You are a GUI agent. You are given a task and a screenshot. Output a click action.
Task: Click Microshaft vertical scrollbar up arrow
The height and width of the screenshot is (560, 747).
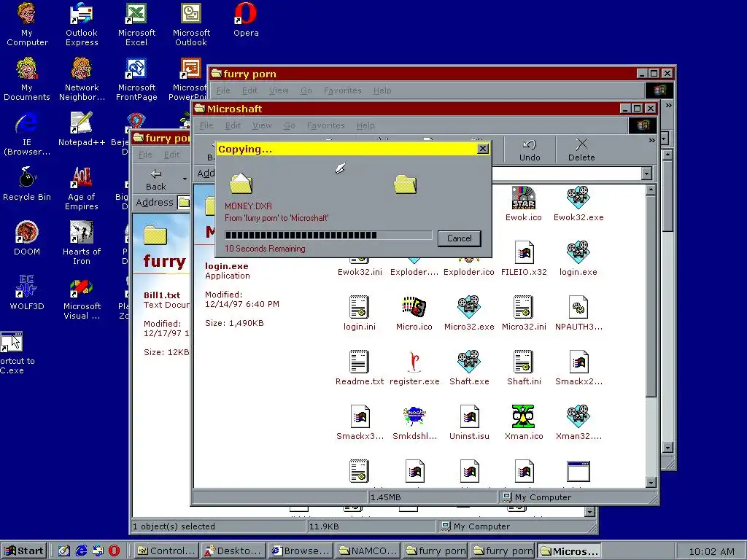(651, 190)
